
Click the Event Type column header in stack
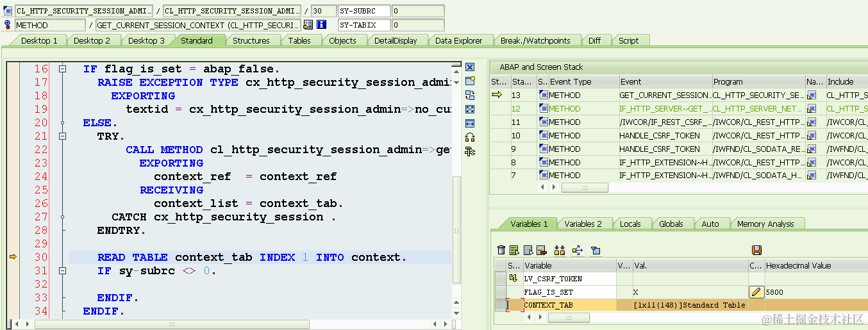point(583,81)
